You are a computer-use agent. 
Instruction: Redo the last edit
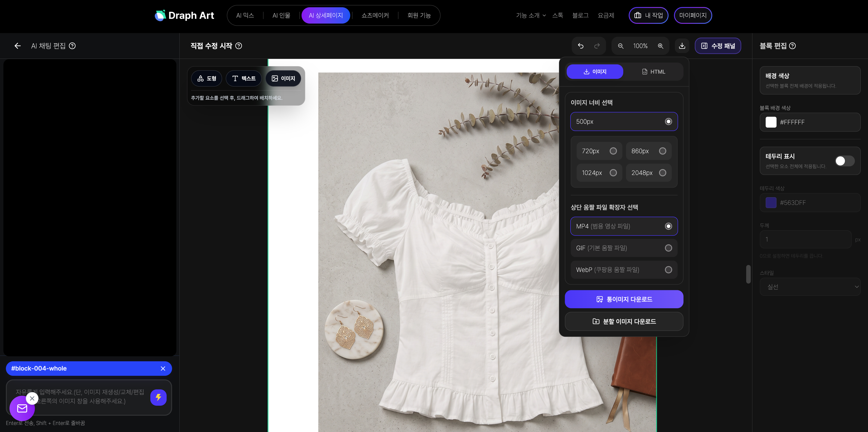click(x=597, y=46)
